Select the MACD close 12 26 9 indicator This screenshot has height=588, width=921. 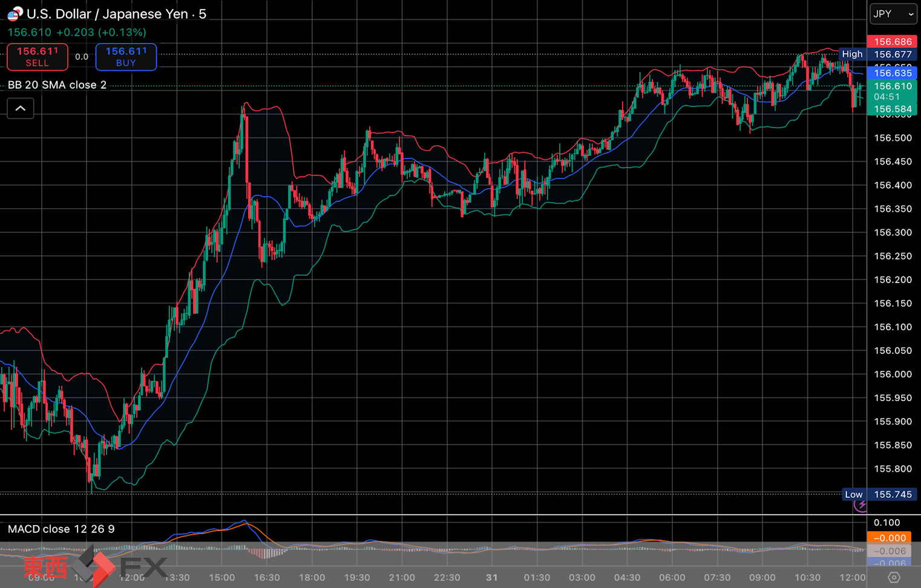(x=61, y=529)
